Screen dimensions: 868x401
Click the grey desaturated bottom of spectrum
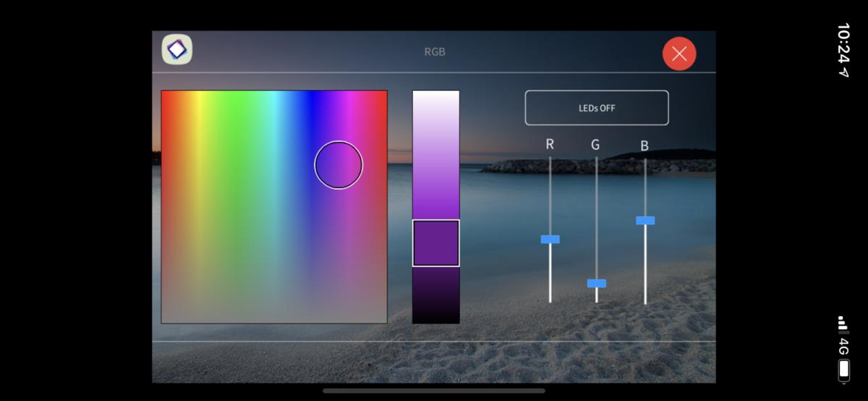pyautogui.click(x=274, y=308)
